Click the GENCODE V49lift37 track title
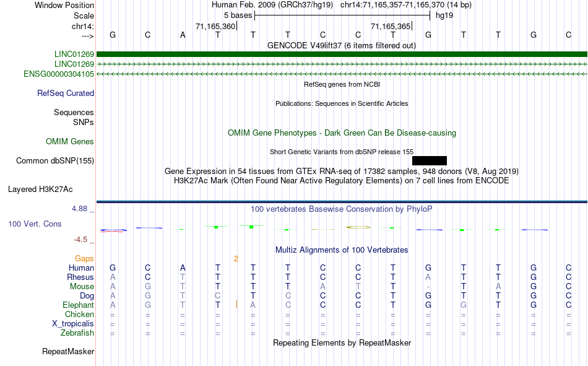Screen dimensions: 588x366 coord(342,45)
